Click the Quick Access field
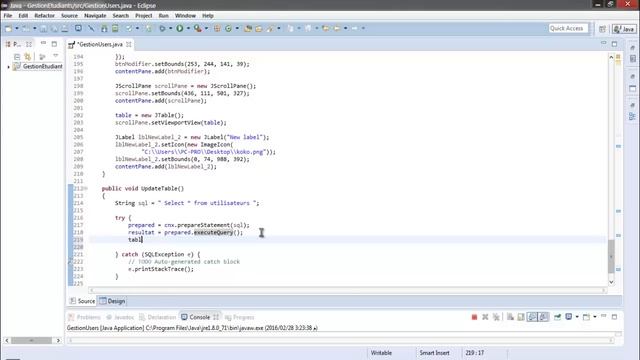Screen dimensions: 640x360 pyautogui.click(x=568, y=28)
